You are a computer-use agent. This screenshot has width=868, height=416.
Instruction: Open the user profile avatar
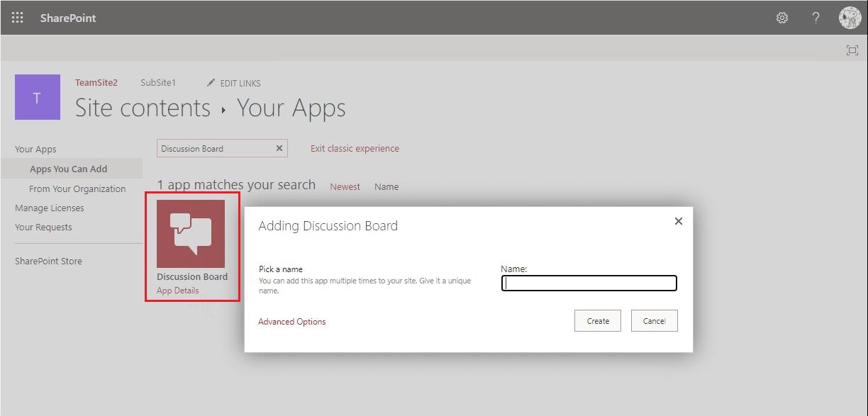[x=850, y=18]
